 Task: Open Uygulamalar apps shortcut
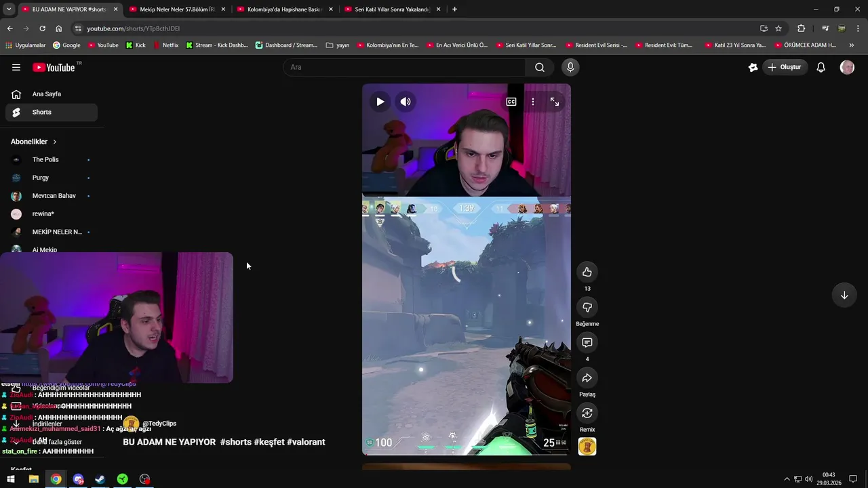25,45
